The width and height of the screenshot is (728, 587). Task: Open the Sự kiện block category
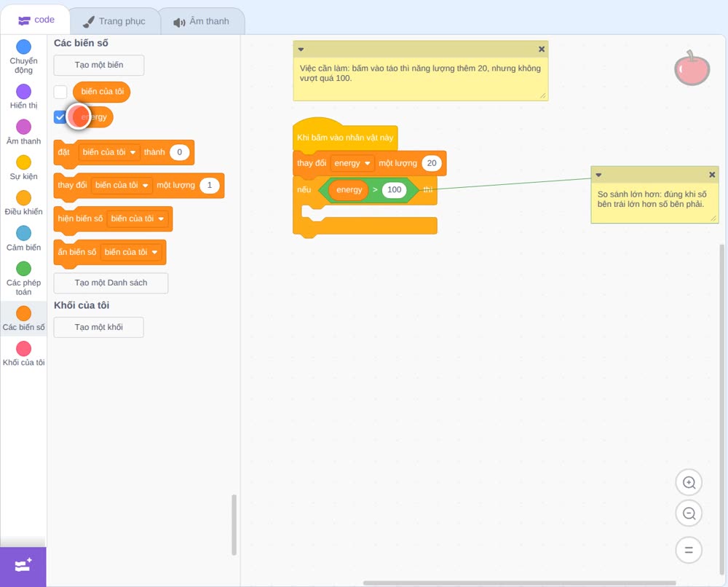coord(23,168)
